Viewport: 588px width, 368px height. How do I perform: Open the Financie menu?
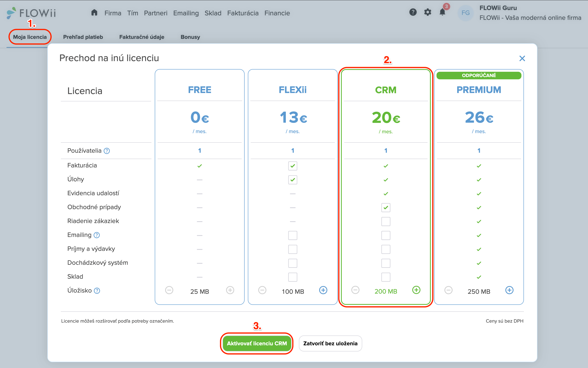277,13
